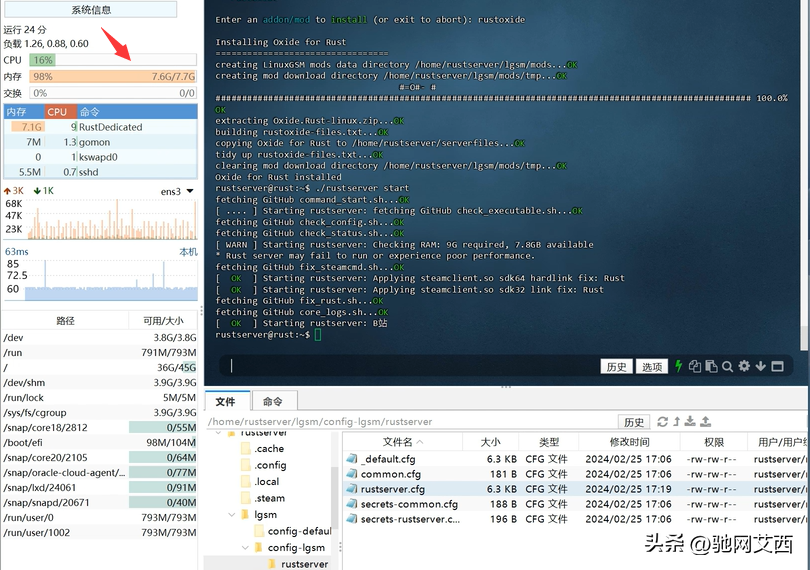
Task: Toggle terminal fullscreen window icon
Action: pos(777,366)
